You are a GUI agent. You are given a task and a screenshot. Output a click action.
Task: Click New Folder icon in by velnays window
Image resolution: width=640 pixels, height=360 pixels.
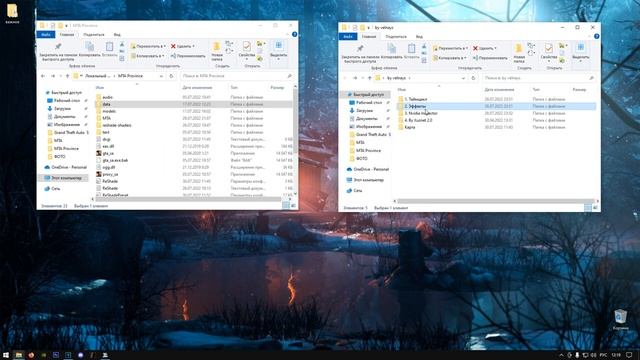click(519, 53)
